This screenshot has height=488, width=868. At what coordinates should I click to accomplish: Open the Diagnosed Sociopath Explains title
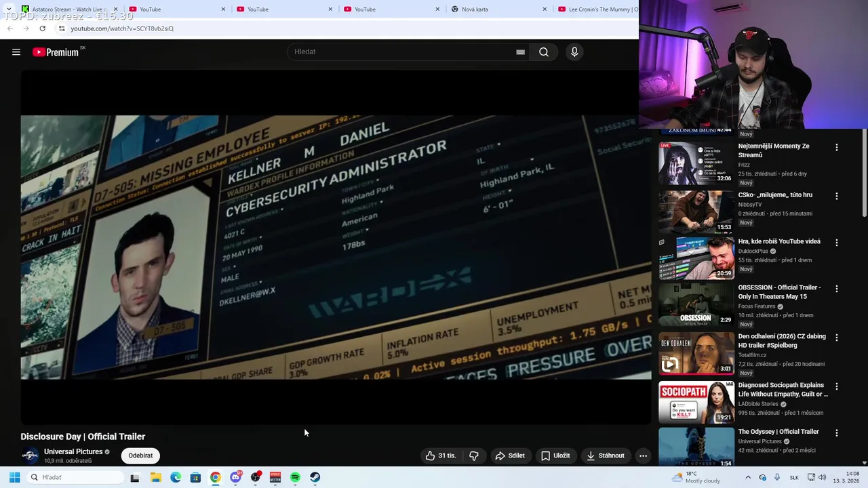783,390
